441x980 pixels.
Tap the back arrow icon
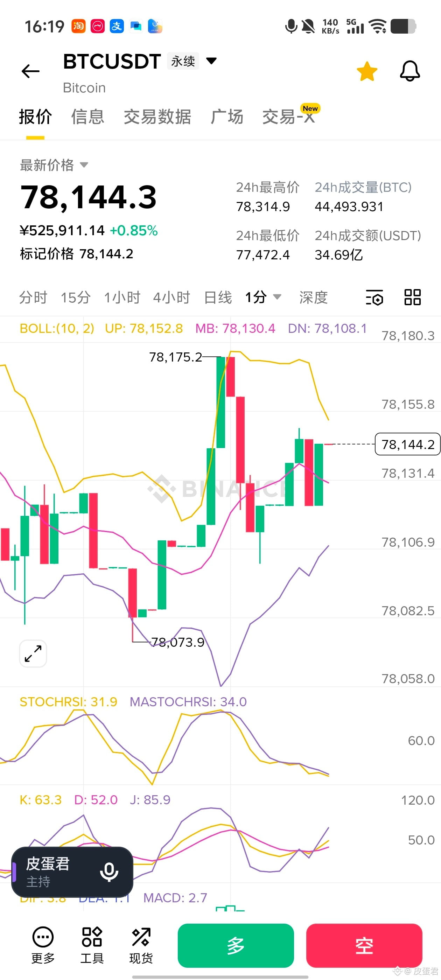pyautogui.click(x=30, y=71)
